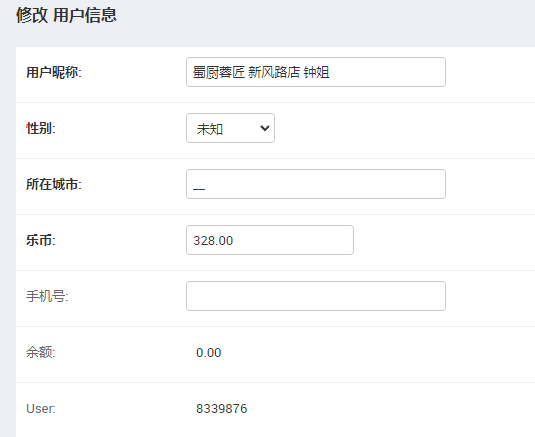Click into the 所在城市 city field
Image resolution: width=535 pixels, height=437 pixels.
(316, 184)
